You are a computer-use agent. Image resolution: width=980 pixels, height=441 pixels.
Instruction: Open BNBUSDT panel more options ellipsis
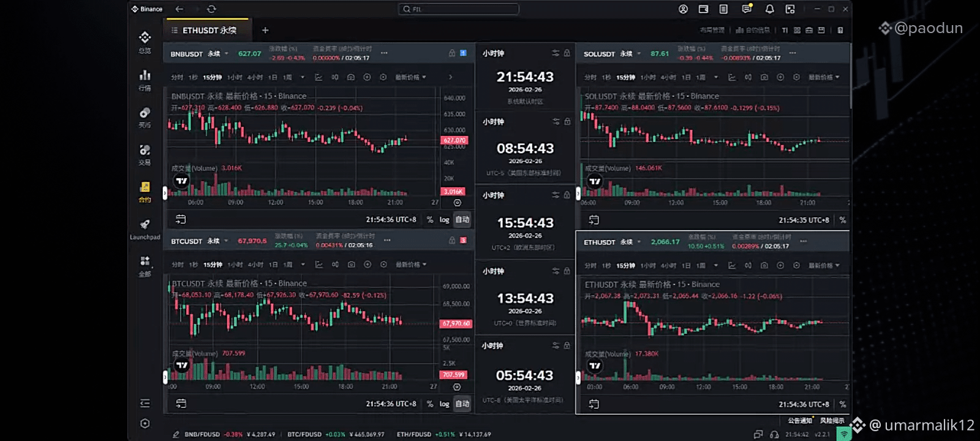[x=384, y=53]
